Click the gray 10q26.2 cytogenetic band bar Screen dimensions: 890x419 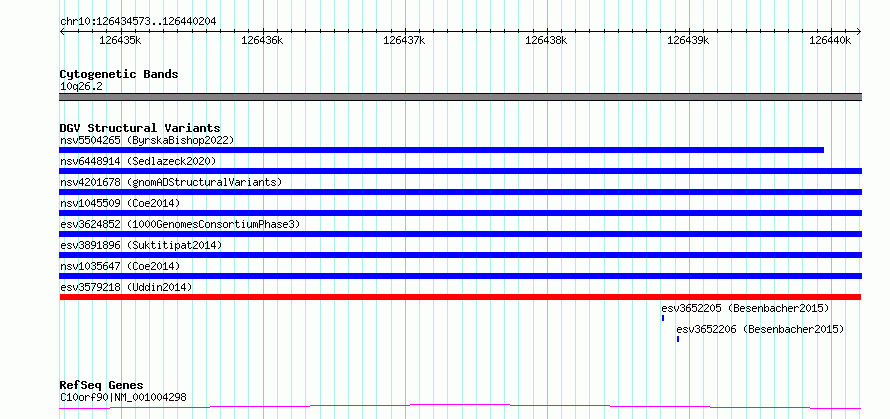pos(460,97)
